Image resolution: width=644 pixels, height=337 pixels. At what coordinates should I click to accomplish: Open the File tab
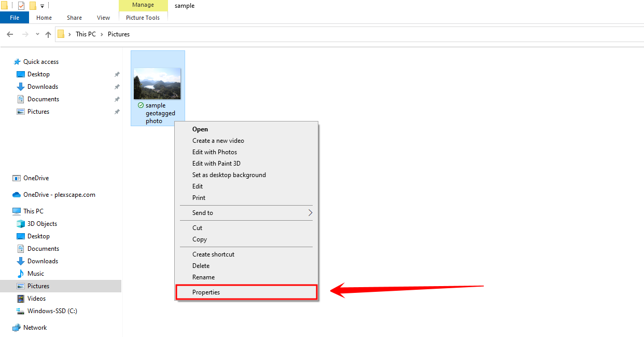(x=15, y=18)
